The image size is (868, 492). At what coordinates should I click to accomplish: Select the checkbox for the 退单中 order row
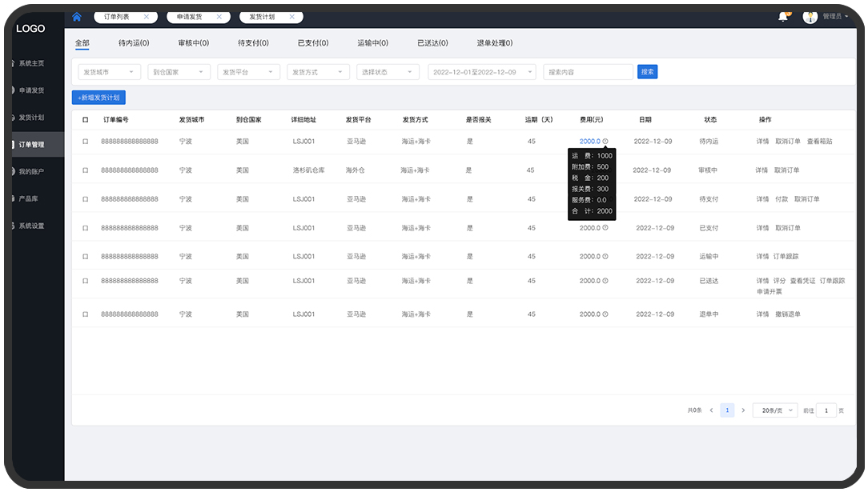tap(86, 314)
